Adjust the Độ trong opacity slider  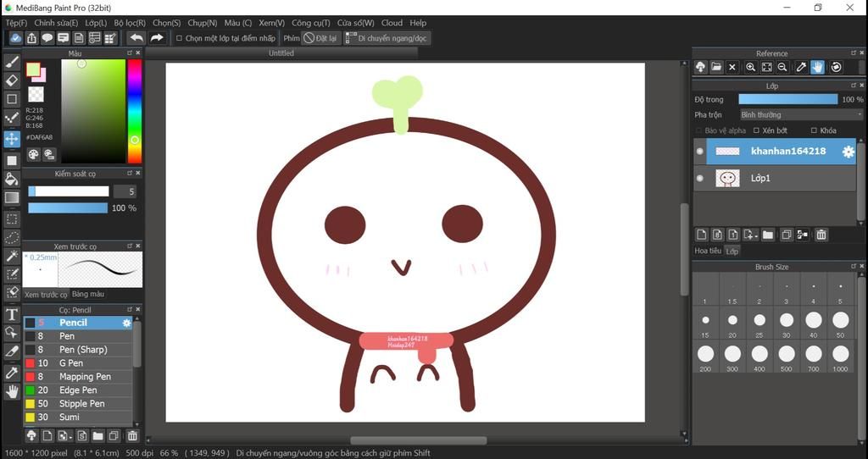pyautogui.click(x=787, y=100)
